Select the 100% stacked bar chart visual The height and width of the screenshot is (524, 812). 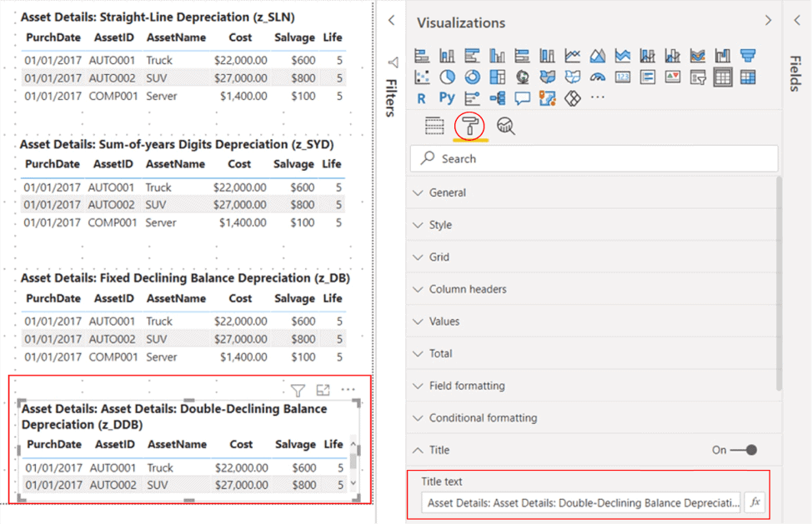pyautogui.click(x=522, y=55)
